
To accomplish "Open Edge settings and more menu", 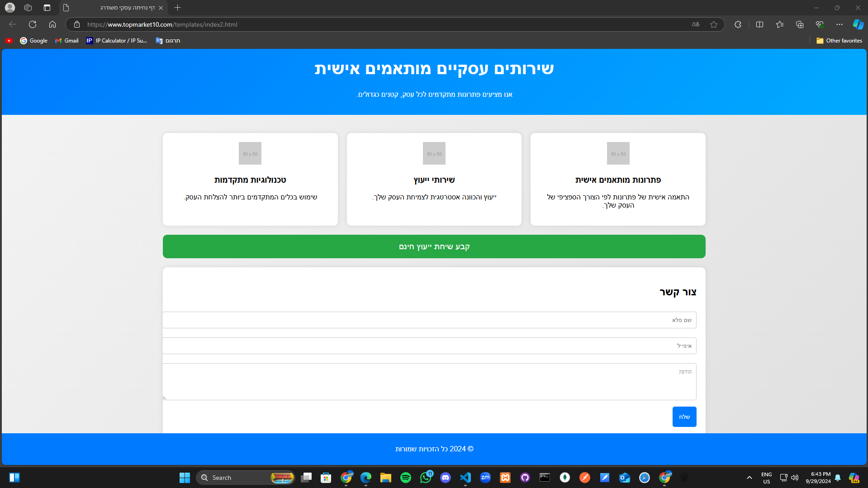I will click(x=840, y=24).
